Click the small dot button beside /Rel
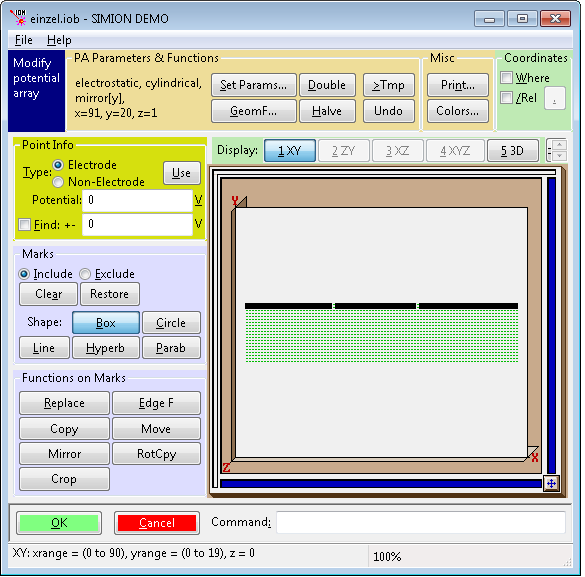The width and height of the screenshot is (585, 577). pyautogui.click(x=554, y=98)
